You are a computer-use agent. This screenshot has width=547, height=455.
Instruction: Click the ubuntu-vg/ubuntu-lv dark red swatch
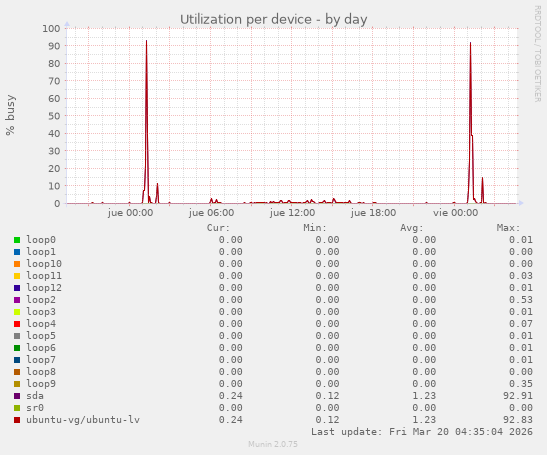coord(17,420)
